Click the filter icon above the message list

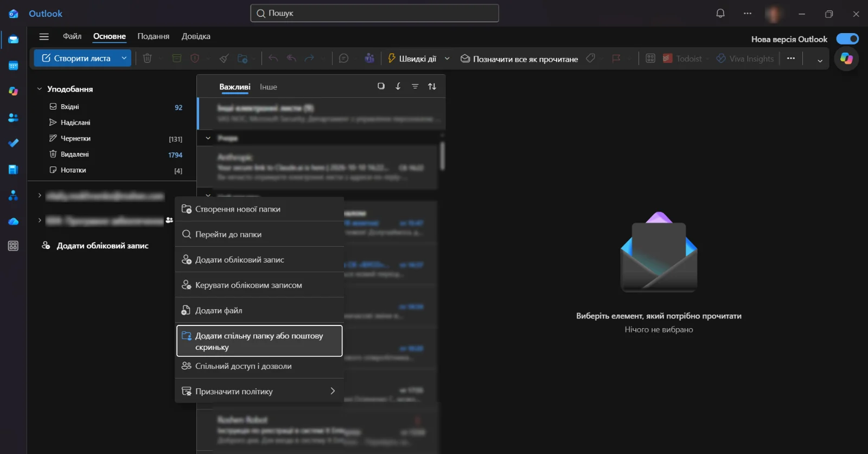(x=415, y=86)
